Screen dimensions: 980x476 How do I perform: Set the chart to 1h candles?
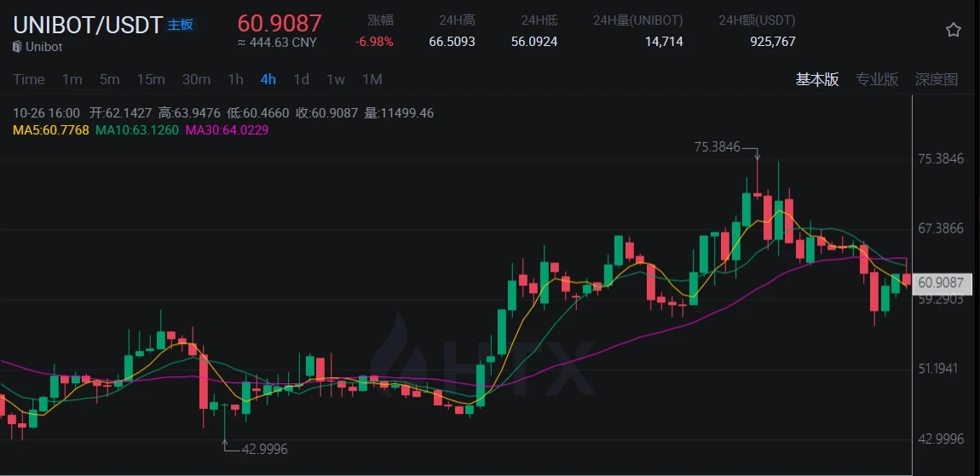pyautogui.click(x=235, y=79)
